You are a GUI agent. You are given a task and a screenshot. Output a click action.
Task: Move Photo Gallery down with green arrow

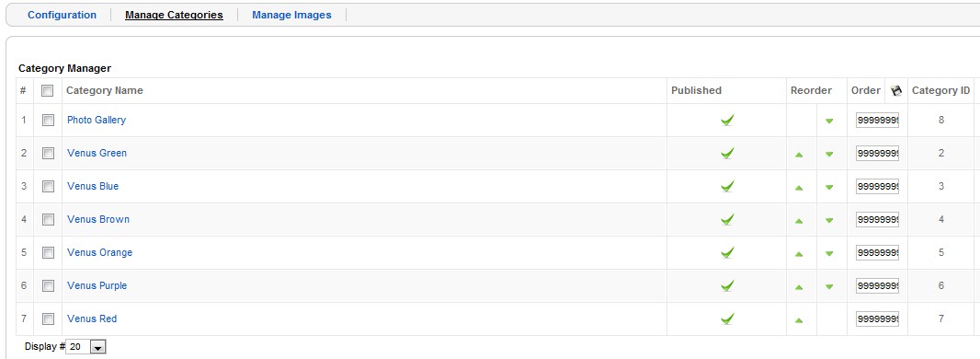[828, 121]
